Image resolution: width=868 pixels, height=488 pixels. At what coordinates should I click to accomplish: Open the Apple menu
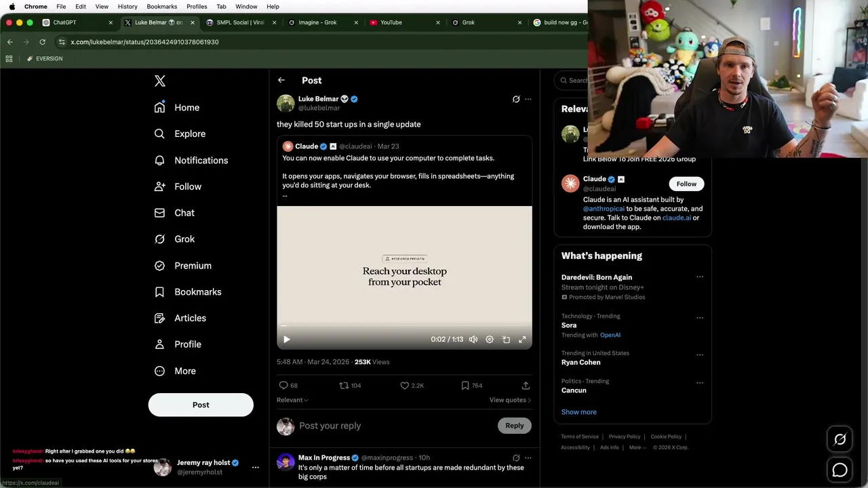(12, 7)
